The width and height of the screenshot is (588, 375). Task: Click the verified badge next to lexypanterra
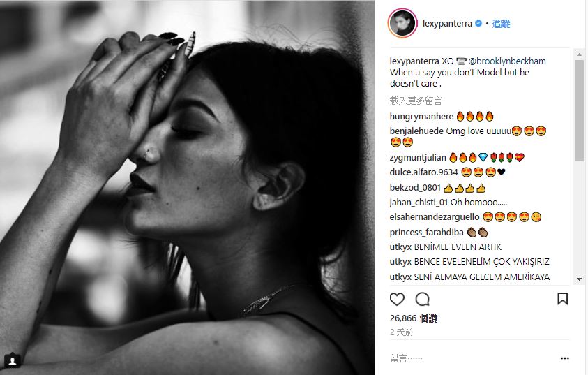click(x=478, y=23)
